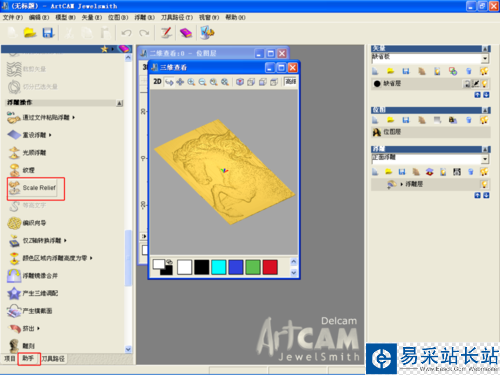Pick the cyan color swatch
The image size is (500, 375).
[219, 267]
